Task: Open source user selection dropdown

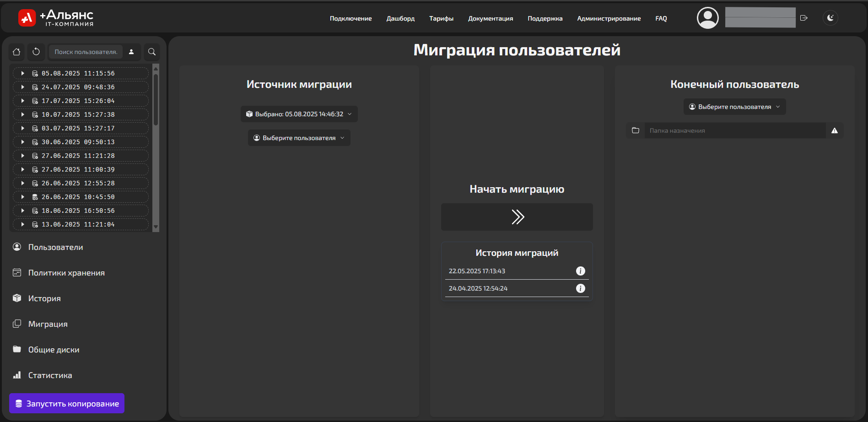Action: 299,138
